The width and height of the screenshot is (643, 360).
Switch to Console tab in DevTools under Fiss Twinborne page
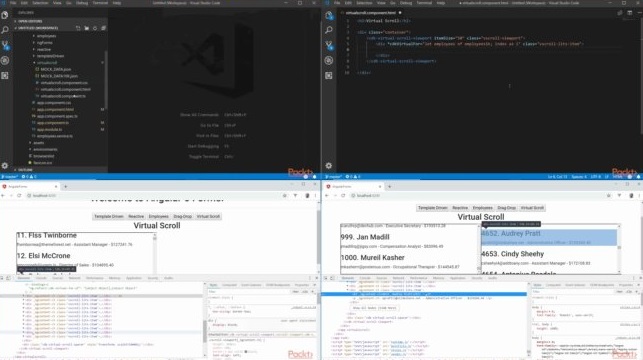pos(41,278)
